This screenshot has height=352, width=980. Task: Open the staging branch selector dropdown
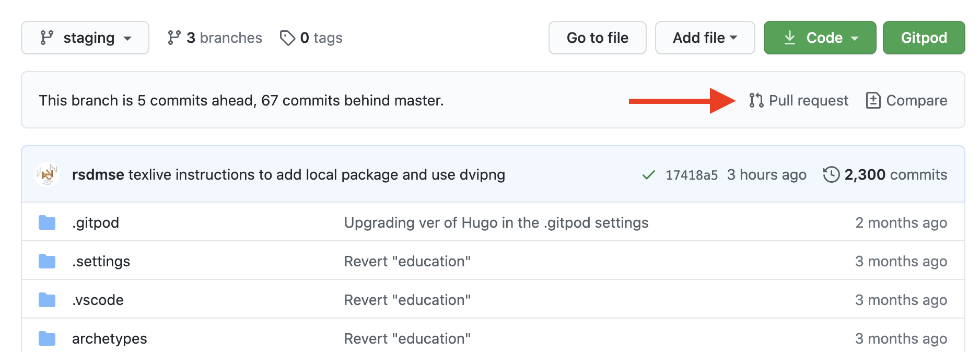point(85,37)
